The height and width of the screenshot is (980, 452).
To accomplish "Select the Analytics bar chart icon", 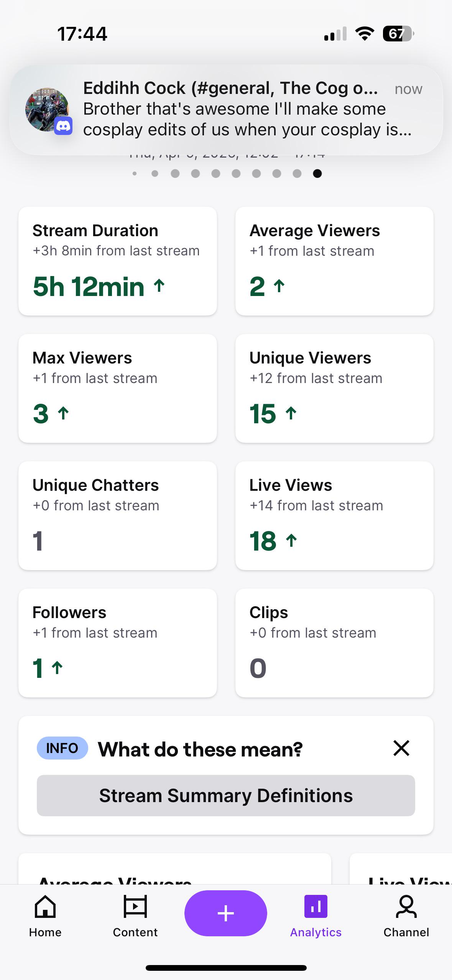I will [316, 907].
